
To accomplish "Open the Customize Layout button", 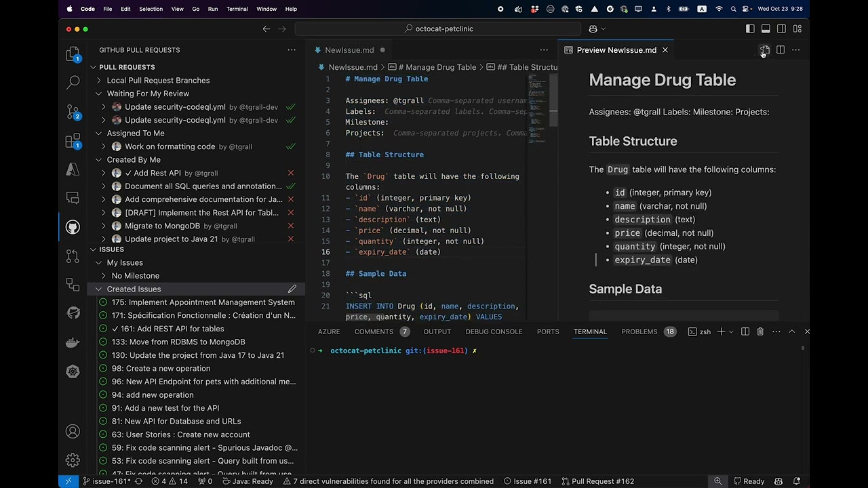I will 797,28.
